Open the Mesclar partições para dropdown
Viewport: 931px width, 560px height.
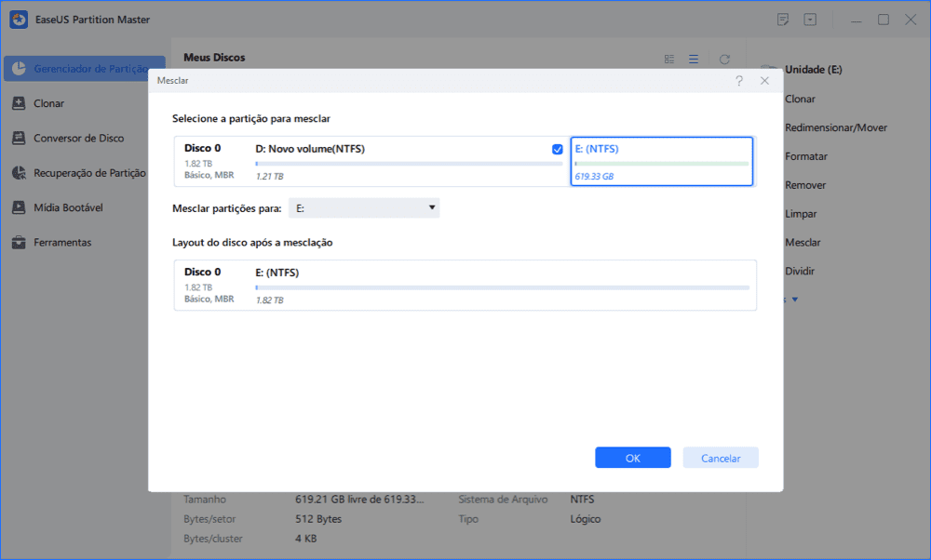pos(364,208)
